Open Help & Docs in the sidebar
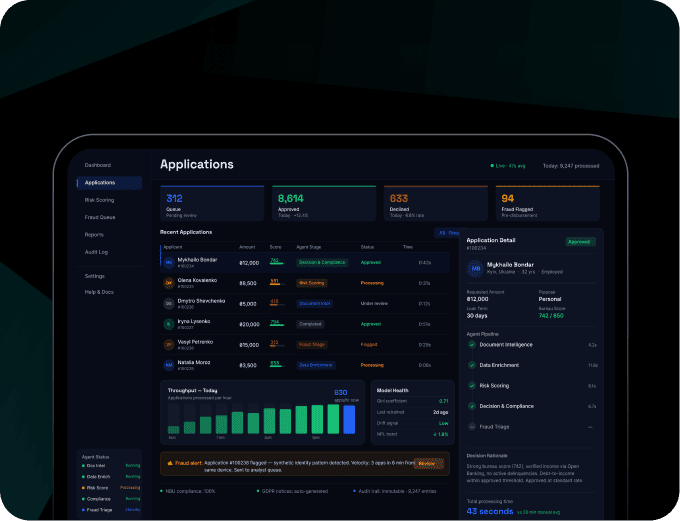 click(x=99, y=292)
